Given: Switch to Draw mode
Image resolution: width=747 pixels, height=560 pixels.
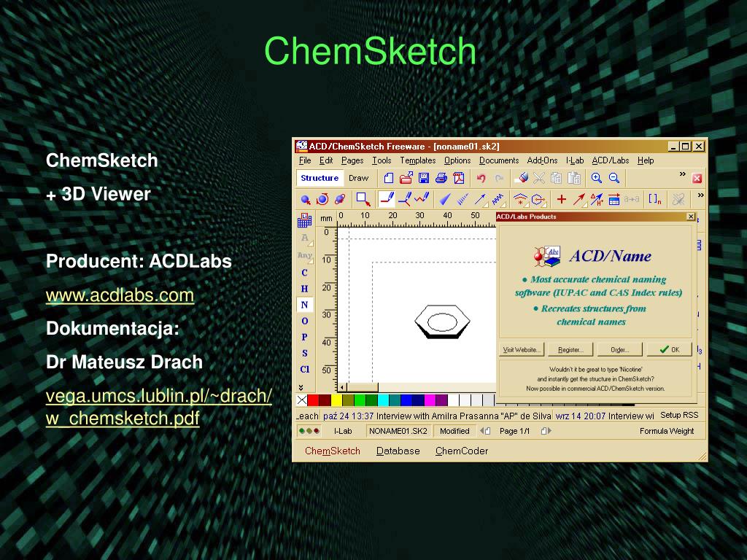Looking at the screenshot, I should (359, 178).
